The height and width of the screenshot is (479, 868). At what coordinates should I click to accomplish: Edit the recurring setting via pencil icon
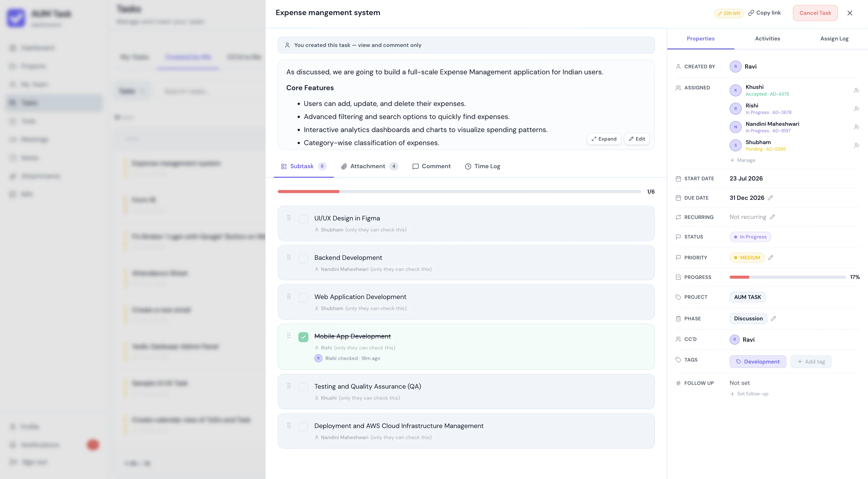772,217
